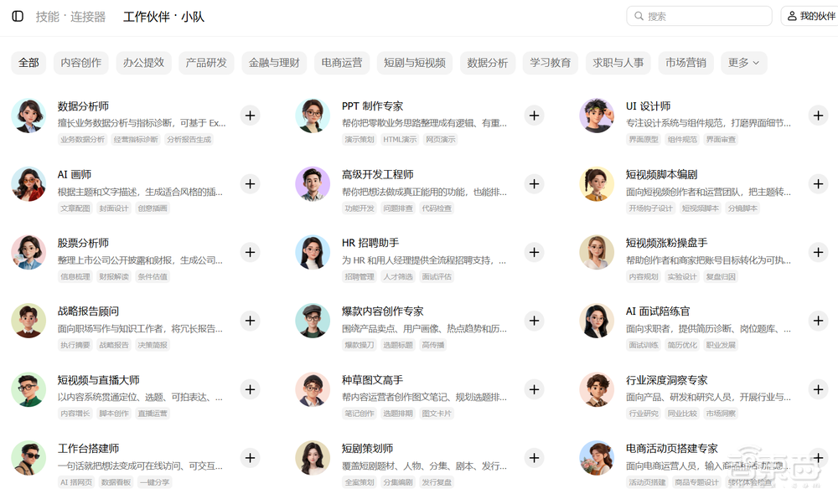Open 短剧策划师 avatar
Image resolution: width=838 pixels, height=504 pixels.
313,458
